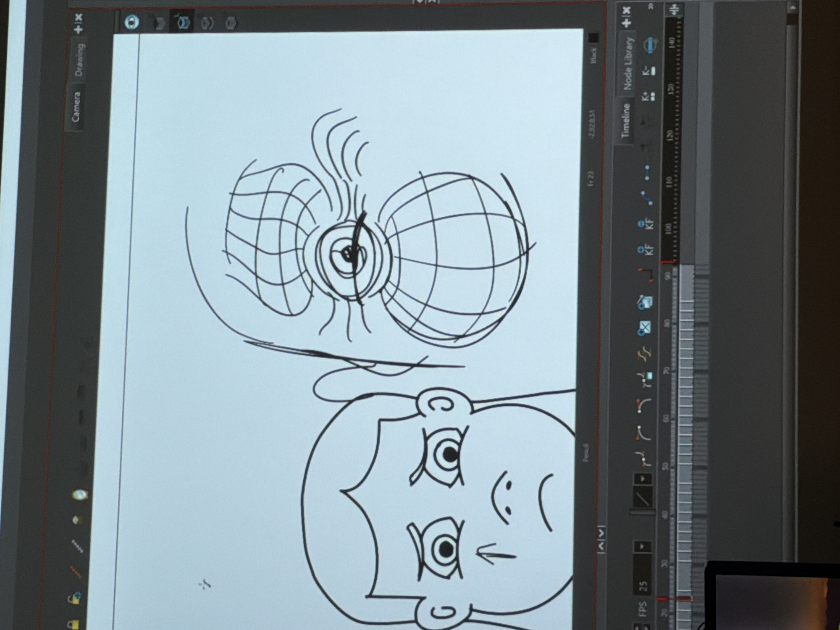
Task: Click the 'Pencil' tool name label
Action: pos(586,454)
